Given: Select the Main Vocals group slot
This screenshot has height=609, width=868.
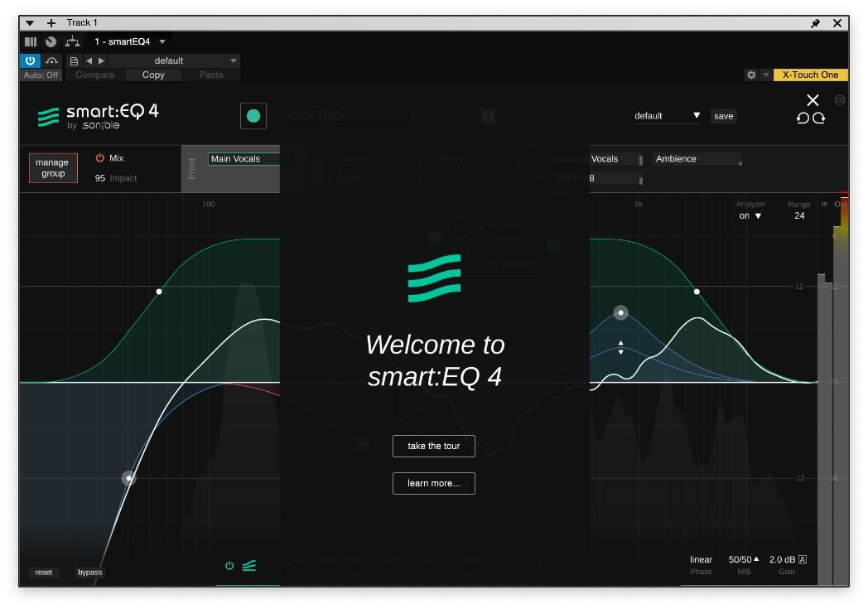Looking at the screenshot, I should (x=244, y=159).
